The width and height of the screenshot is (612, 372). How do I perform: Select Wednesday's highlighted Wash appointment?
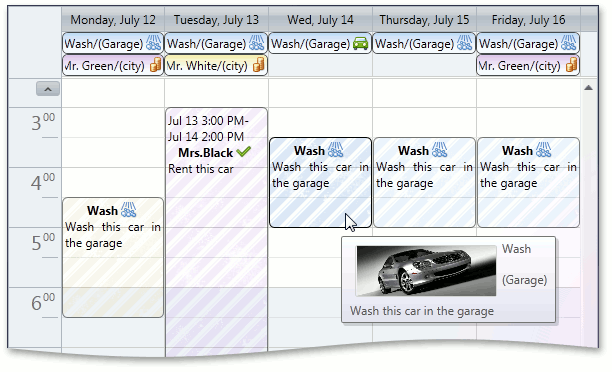320,182
